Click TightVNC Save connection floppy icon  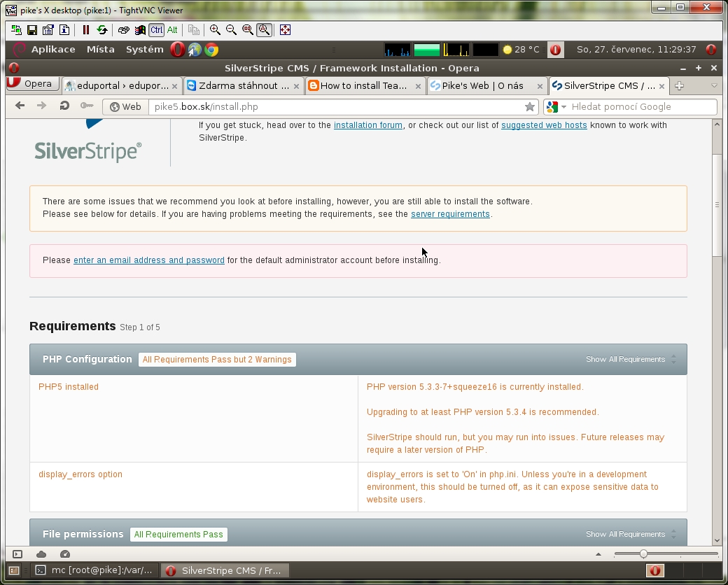click(x=32, y=30)
